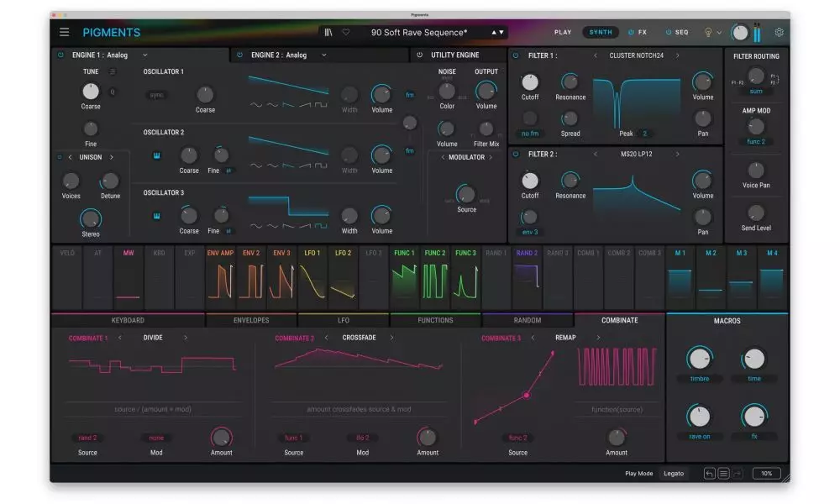Click the env 3 modulation source under Filter 2
The height and width of the screenshot is (504, 840).
tap(530, 232)
